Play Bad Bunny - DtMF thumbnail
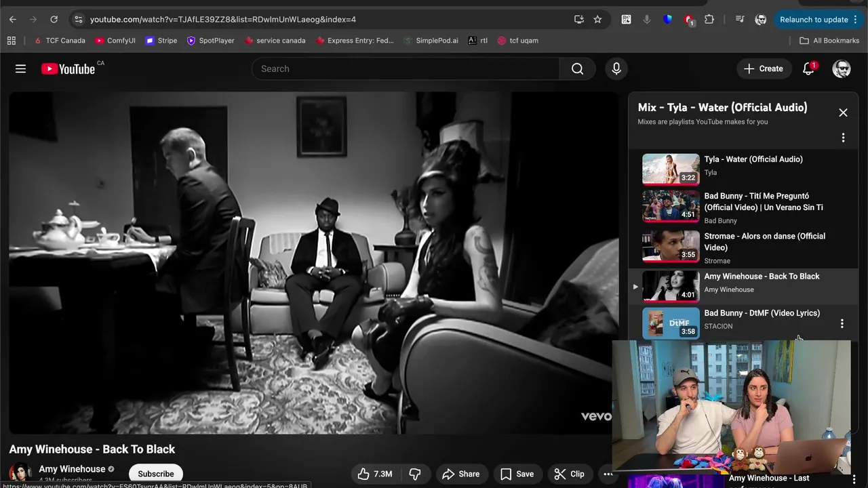The width and height of the screenshot is (868, 488). (x=671, y=323)
